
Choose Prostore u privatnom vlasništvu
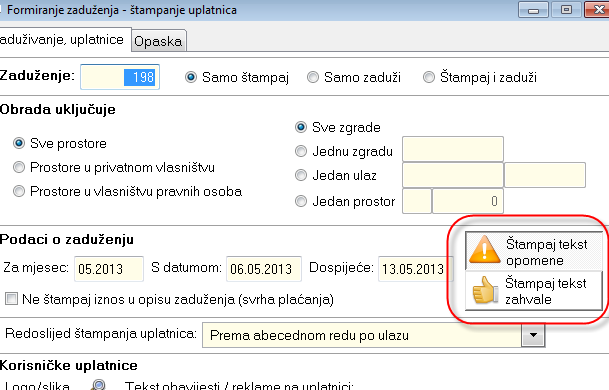tap(19, 167)
